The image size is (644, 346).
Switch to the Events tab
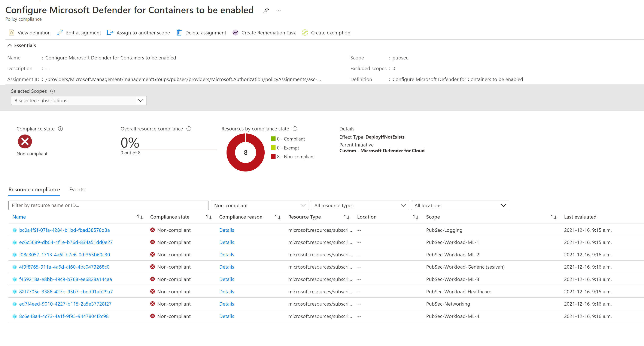(77, 189)
